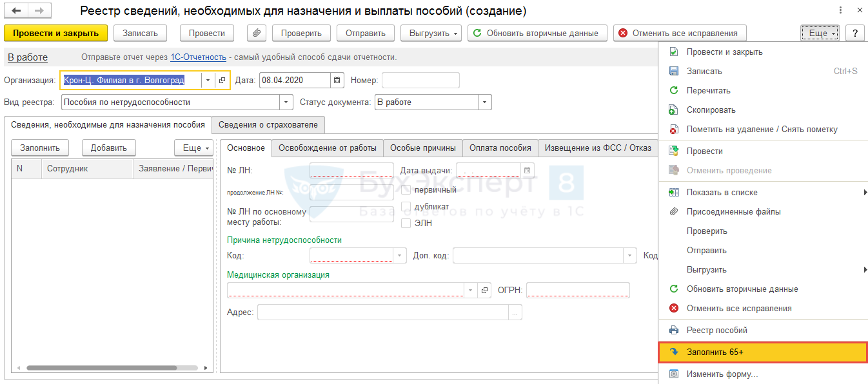Expand the Вид реестра dropdown
This screenshot has width=868, height=384.
286,102
